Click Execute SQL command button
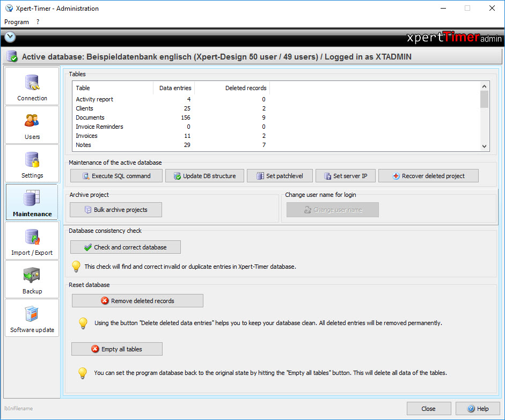505x420 pixels. [x=116, y=176]
